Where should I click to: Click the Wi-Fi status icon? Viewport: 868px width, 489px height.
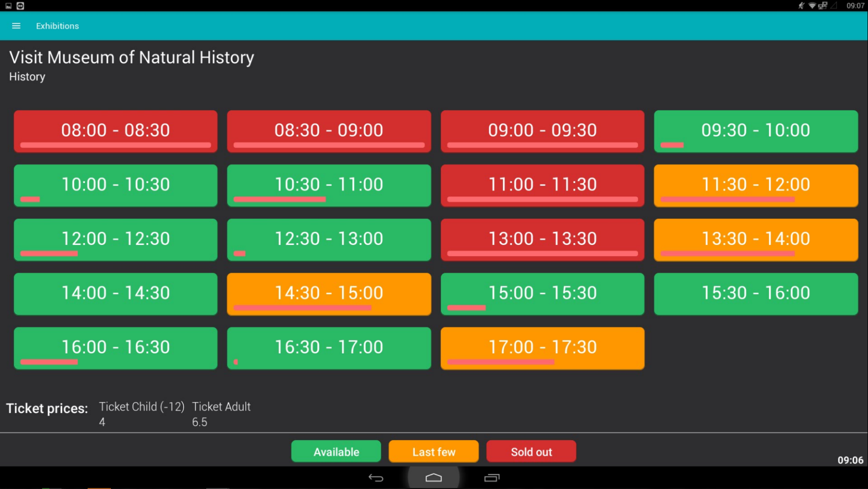[x=812, y=6]
